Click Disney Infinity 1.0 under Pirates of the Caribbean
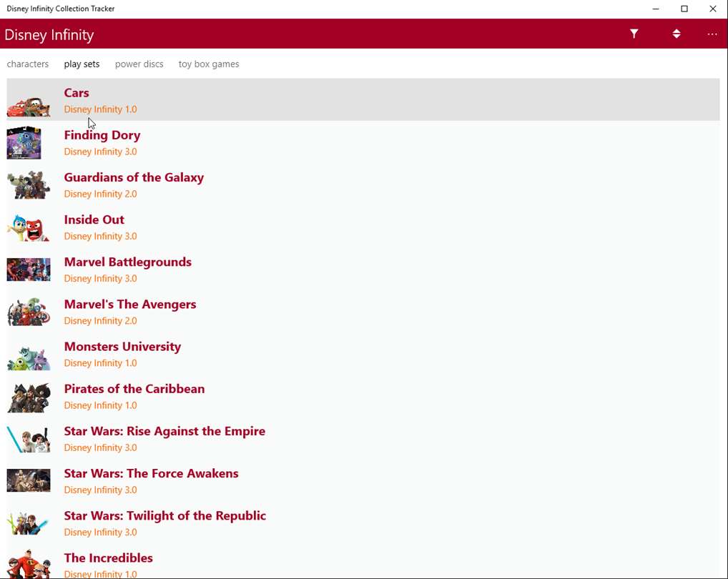The width and height of the screenshot is (728, 579). tap(100, 405)
